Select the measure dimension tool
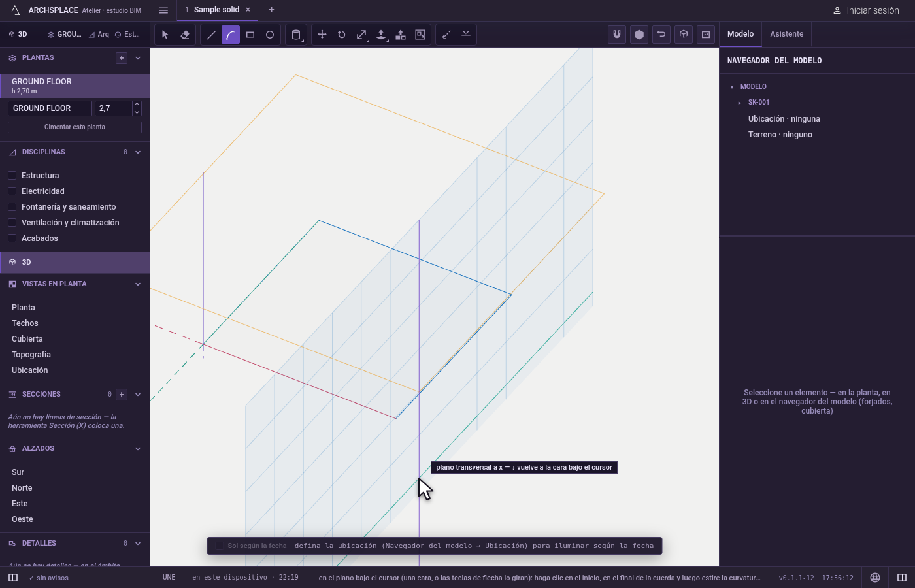 tap(446, 35)
